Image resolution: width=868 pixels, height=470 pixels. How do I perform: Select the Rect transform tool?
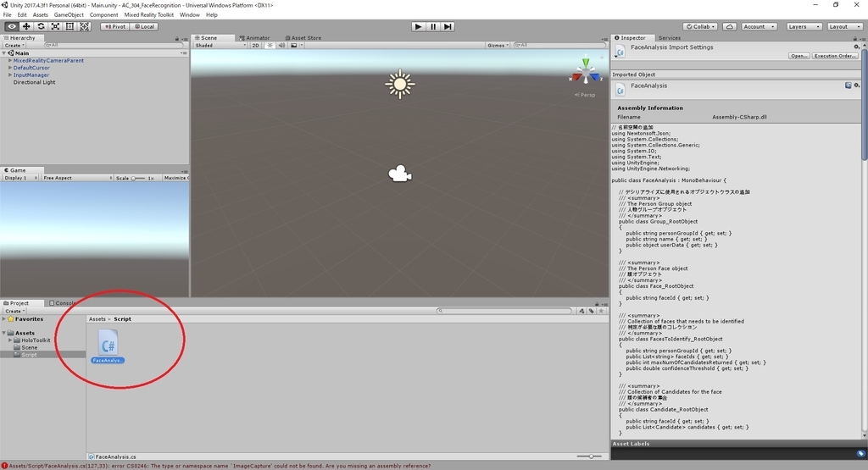[x=70, y=26]
